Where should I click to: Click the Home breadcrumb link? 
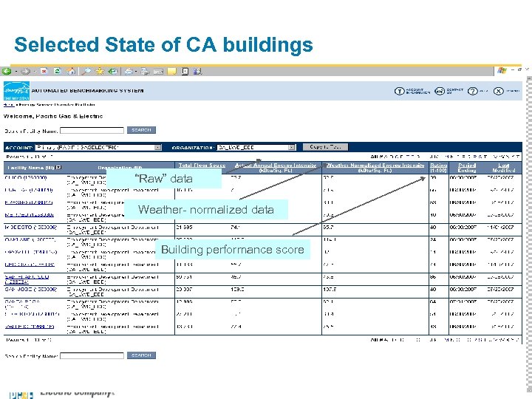pos(9,104)
